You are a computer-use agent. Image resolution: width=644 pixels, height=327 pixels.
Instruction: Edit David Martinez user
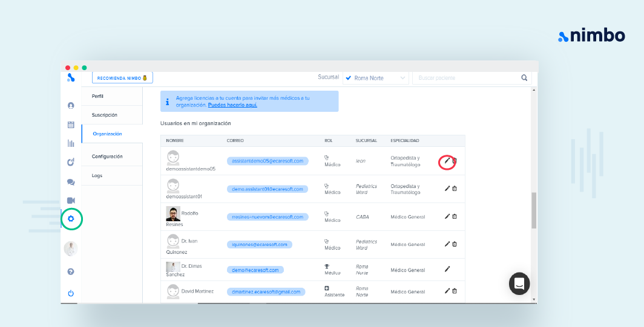pos(447,291)
